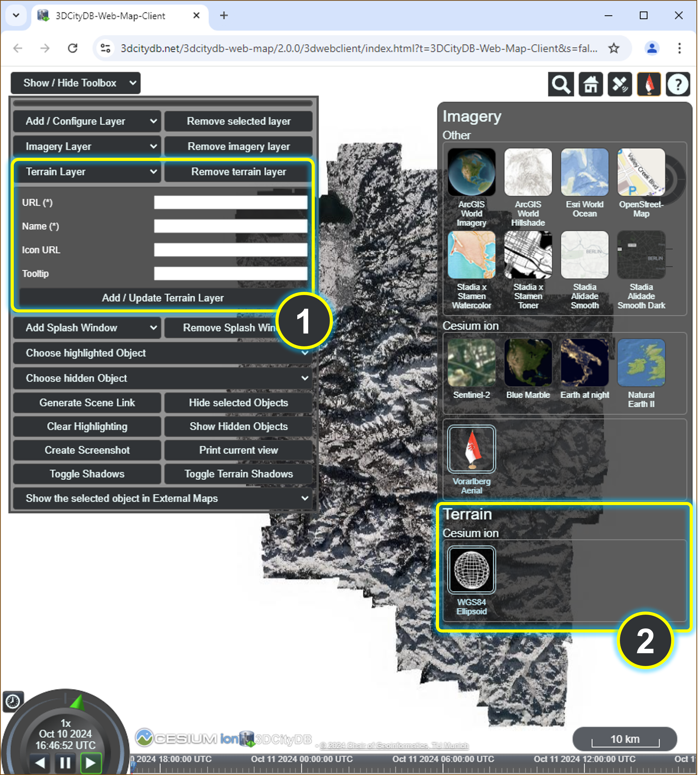The height and width of the screenshot is (775, 700).
Task: Click Clear Highlighting button
Action: pos(87,426)
